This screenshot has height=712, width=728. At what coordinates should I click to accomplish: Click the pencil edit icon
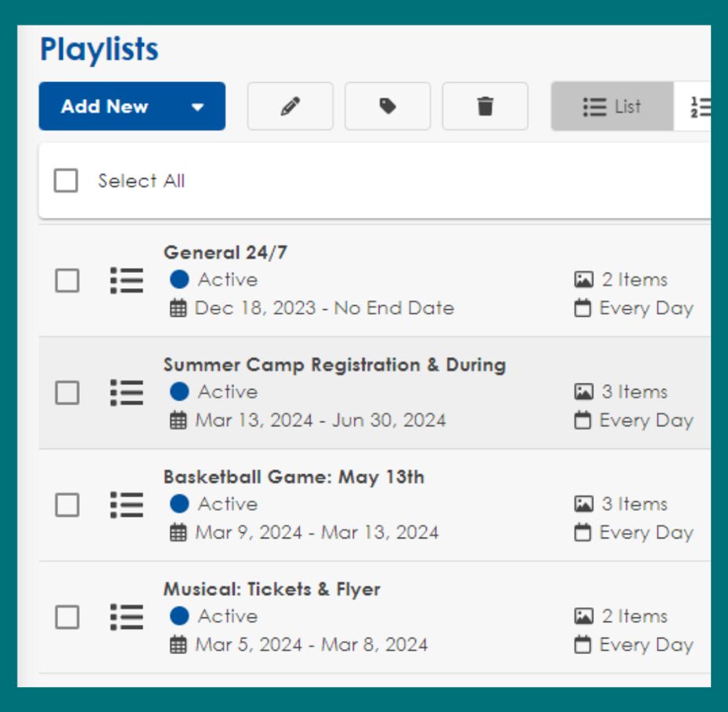pos(290,106)
